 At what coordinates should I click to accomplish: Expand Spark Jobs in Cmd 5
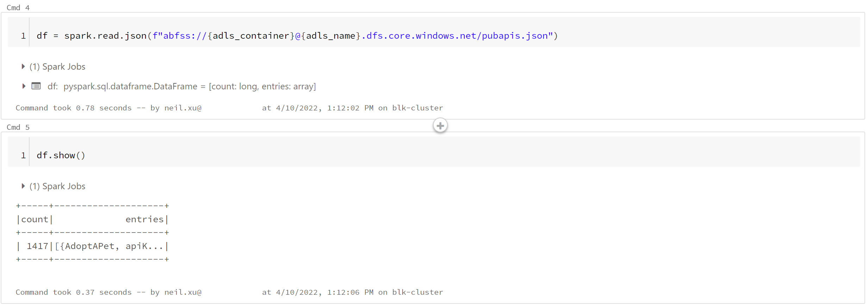pyautogui.click(x=23, y=186)
